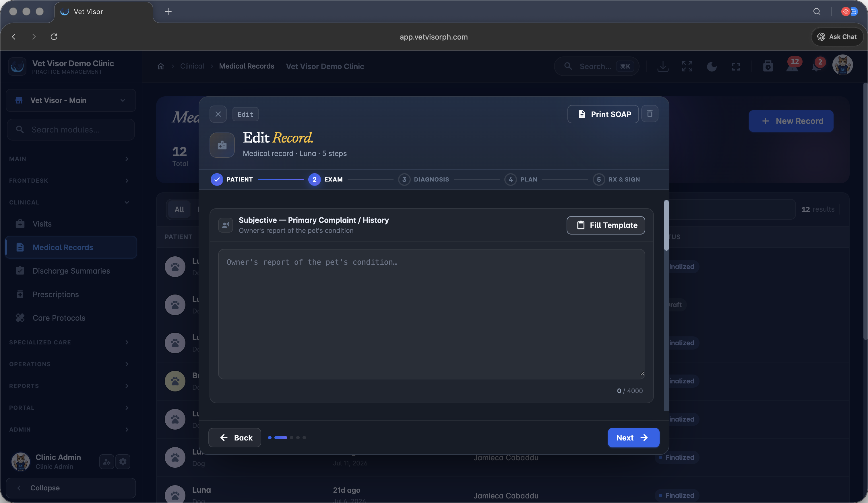Click the expand arrows icon in header
The width and height of the screenshot is (868, 503).
point(687,67)
